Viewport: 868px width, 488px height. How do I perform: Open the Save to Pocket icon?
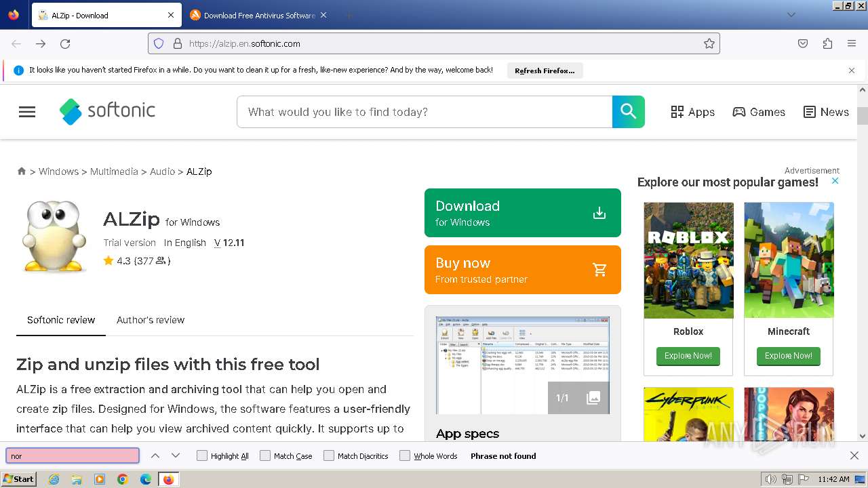pos(803,43)
